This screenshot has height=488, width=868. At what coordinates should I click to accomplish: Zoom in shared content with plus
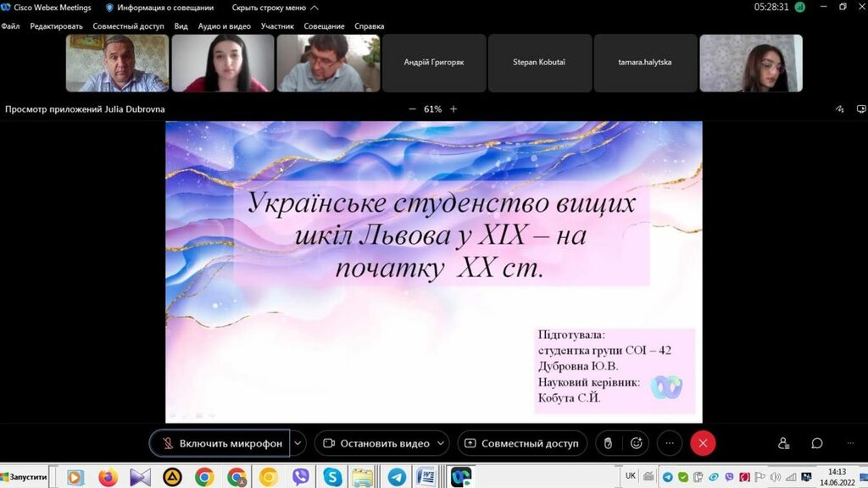click(x=453, y=109)
